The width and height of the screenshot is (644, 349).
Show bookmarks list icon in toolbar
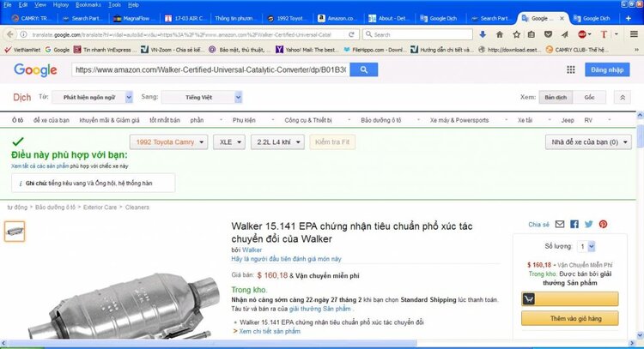click(x=532, y=34)
